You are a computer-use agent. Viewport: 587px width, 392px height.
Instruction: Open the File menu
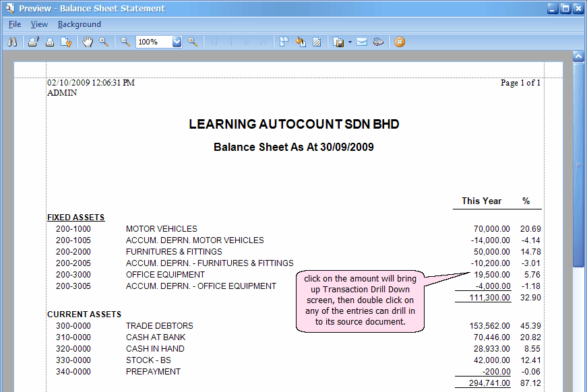15,24
